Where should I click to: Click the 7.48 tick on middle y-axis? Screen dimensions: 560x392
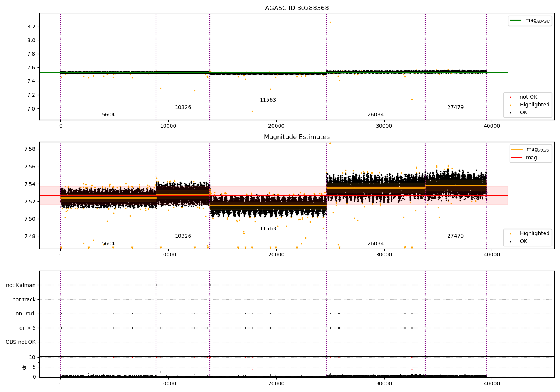(x=29, y=236)
